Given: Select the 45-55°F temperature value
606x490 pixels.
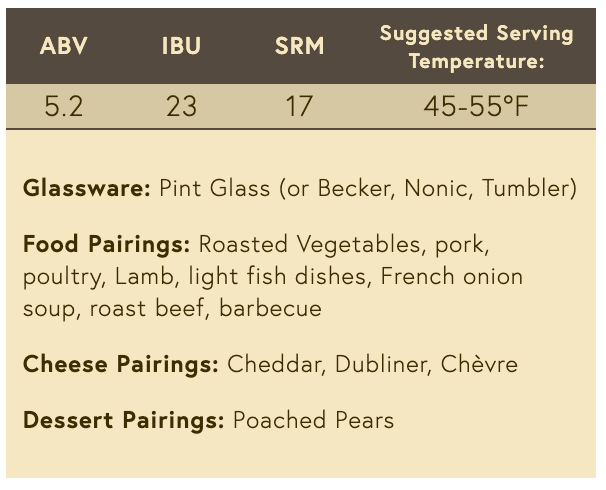Looking at the screenshot, I should tap(476, 106).
